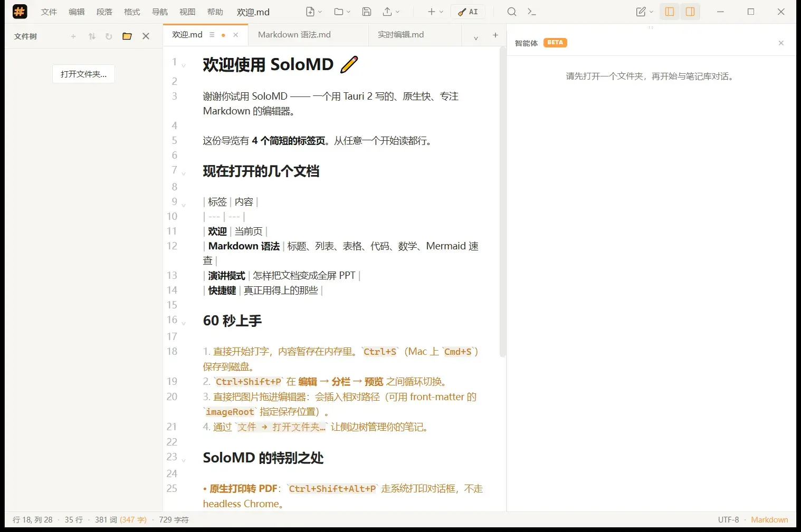
Task: Open the 视图 menu
Action: pyautogui.click(x=187, y=12)
